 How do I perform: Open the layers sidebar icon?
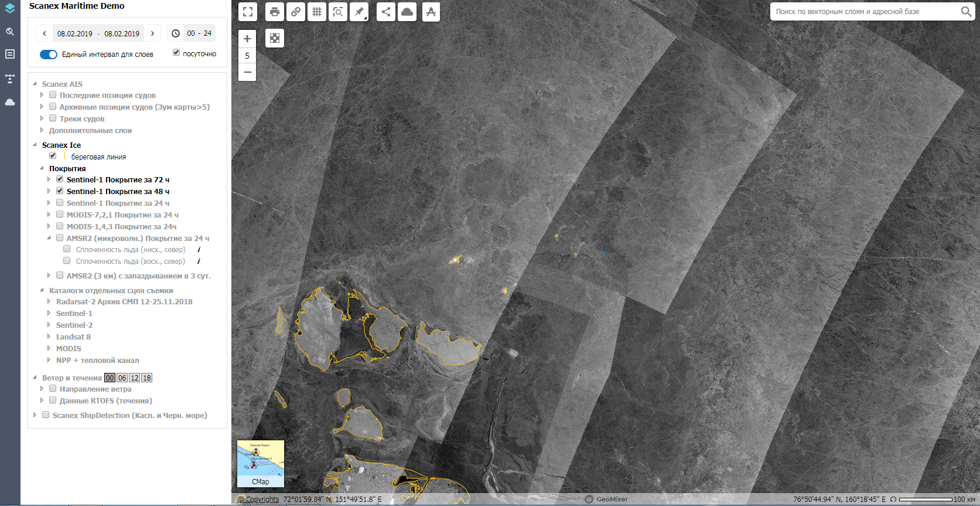coord(10,9)
